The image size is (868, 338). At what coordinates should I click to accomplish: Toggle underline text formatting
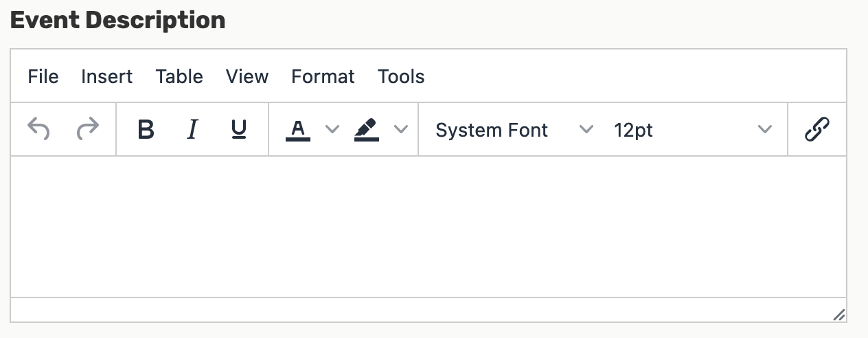point(239,129)
